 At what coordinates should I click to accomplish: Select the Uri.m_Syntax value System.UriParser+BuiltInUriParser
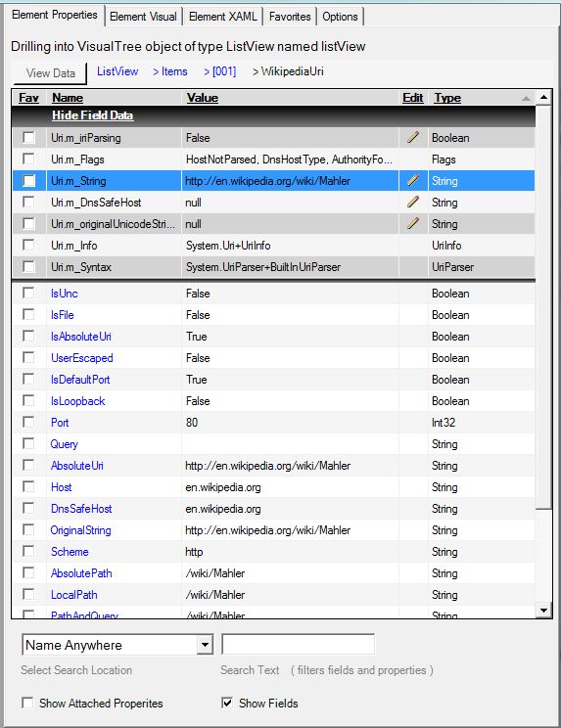(263, 267)
